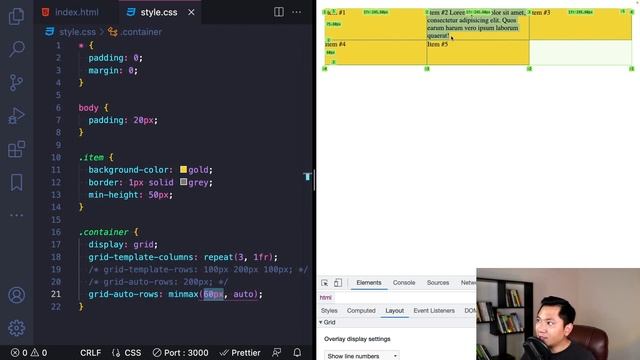This screenshot has height=360, width=640.
Task: Click the feedback icon in status bar
Action: 276,353
